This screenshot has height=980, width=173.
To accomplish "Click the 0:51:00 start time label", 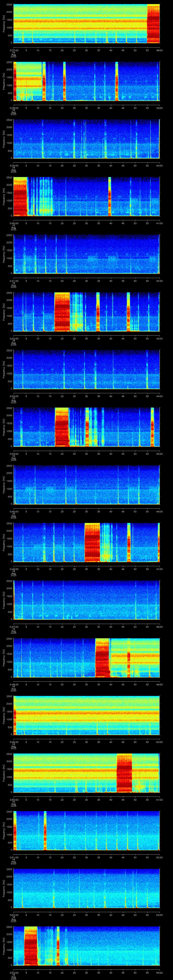I will (14, 857).
